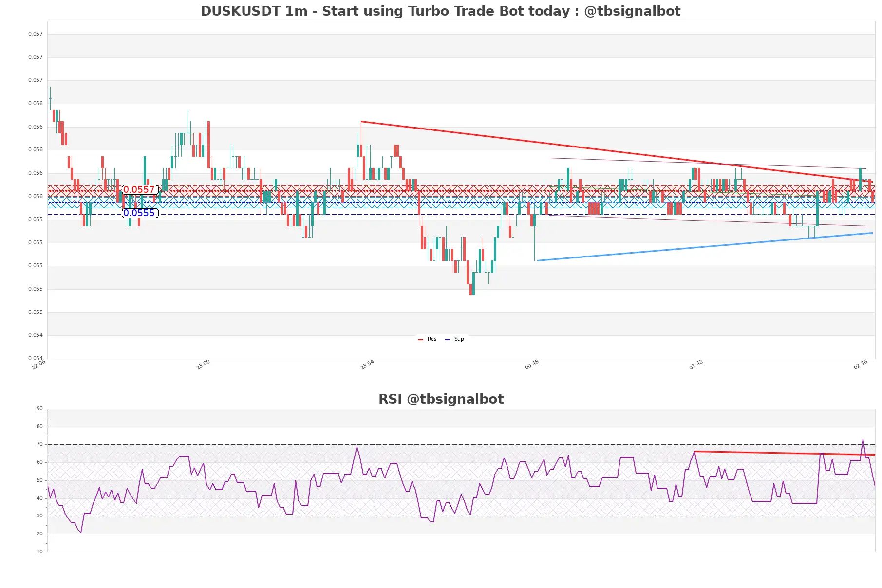The image size is (882, 588).
Task: Click the RSI axis value 90
Action: point(39,409)
